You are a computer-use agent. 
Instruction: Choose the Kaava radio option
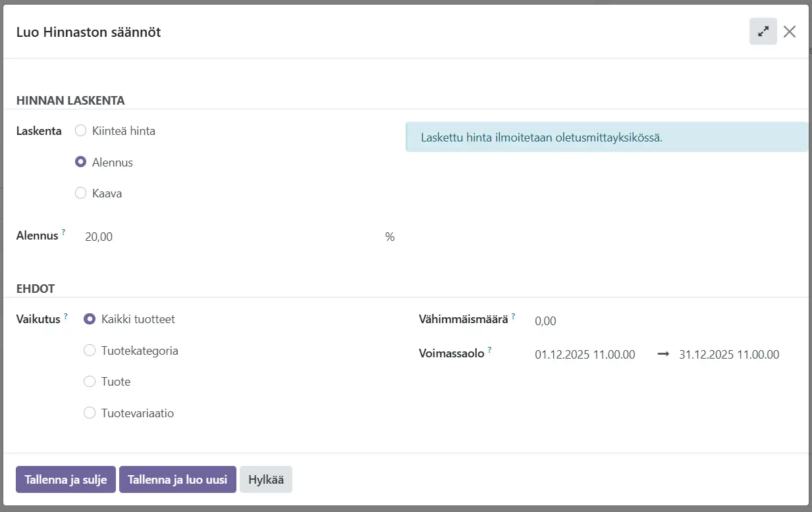pos(81,193)
